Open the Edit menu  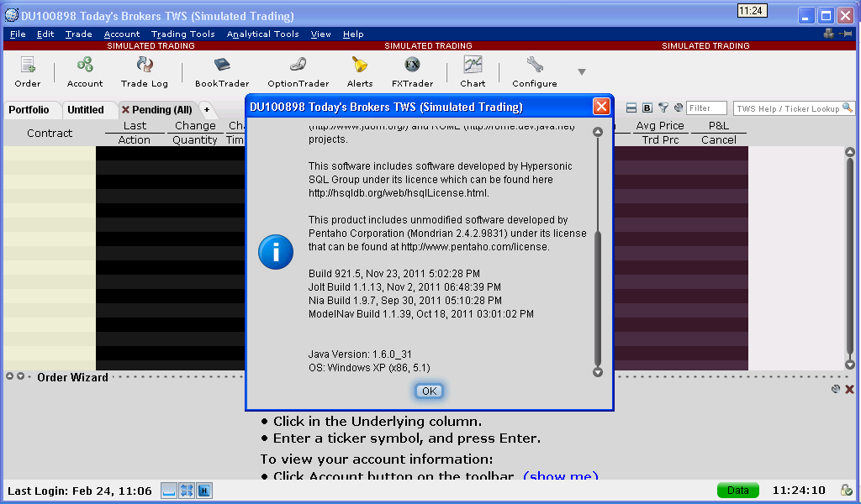click(x=45, y=34)
